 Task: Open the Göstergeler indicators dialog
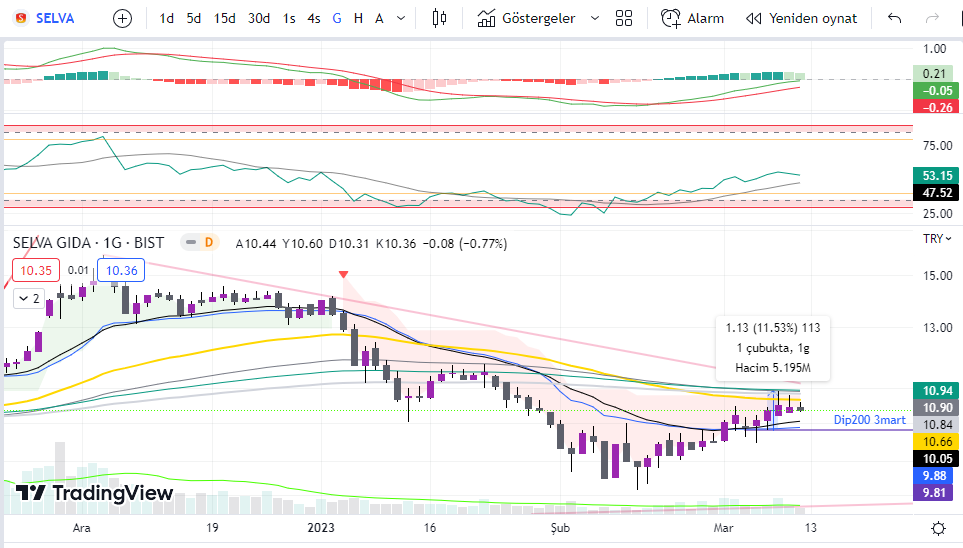click(x=526, y=18)
